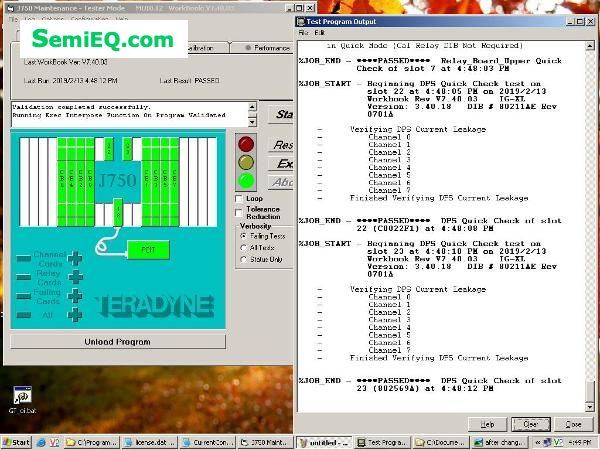This screenshot has width=600, height=450.
Task: Click Test Program Output title bar icon
Action: (301, 22)
